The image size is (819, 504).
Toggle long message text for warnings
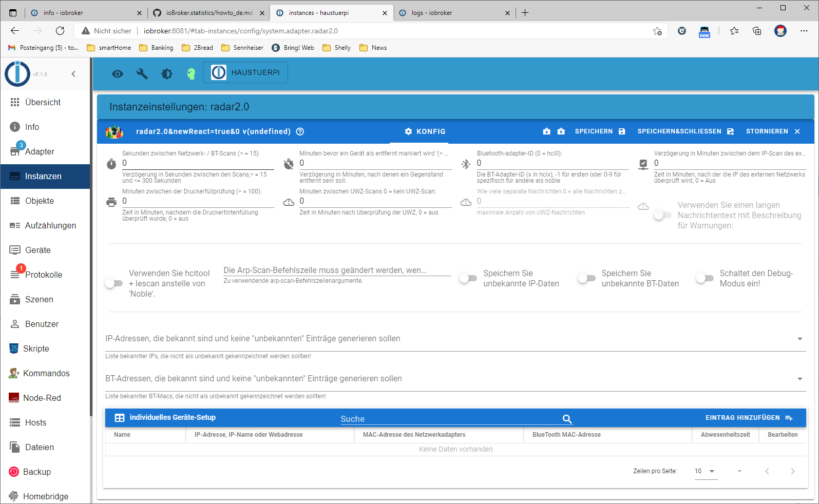(x=662, y=216)
